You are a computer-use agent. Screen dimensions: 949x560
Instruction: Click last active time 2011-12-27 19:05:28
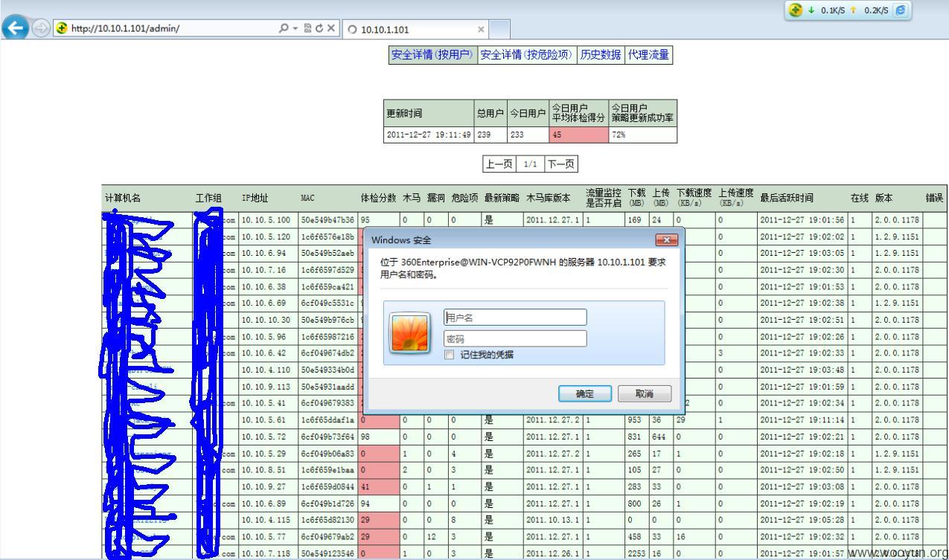click(x=802, y=519)
